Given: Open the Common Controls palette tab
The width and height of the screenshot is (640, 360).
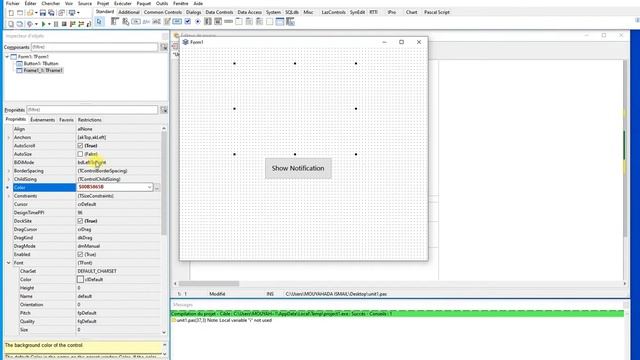Looking at the screenshot, I should click(x=162, y=12).
